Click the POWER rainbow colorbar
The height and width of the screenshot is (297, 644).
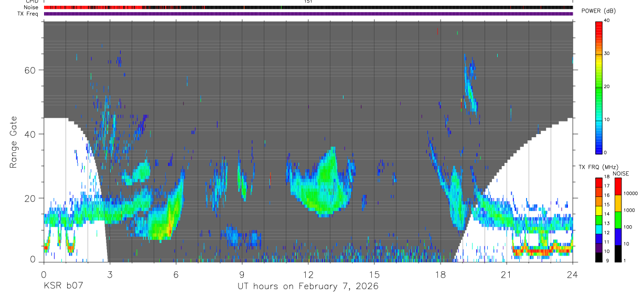coord(598,87)
